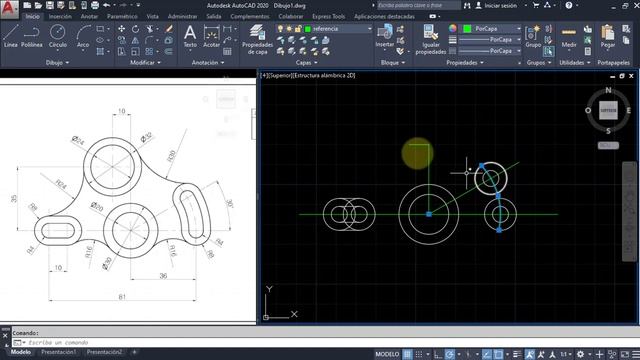This screenshot has height=360, width=640.
Task: Select the Texto annotation tool
Action: click(x=190, y=36)
